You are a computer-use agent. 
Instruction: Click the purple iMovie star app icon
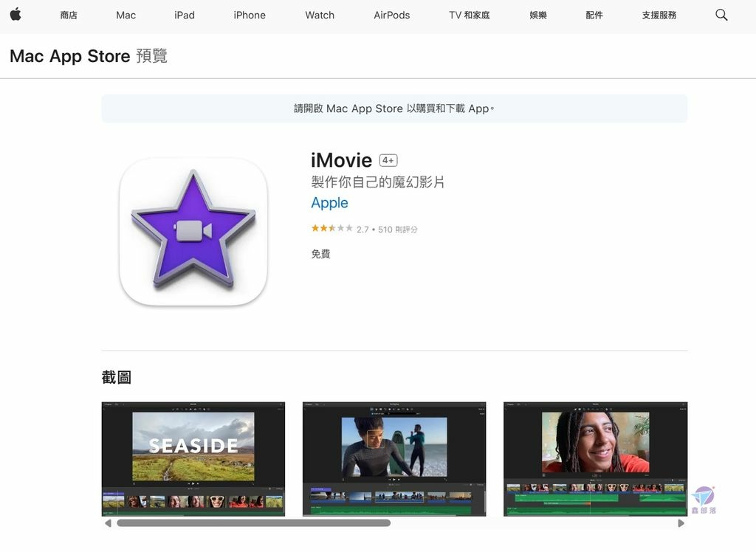click(193, 232)
